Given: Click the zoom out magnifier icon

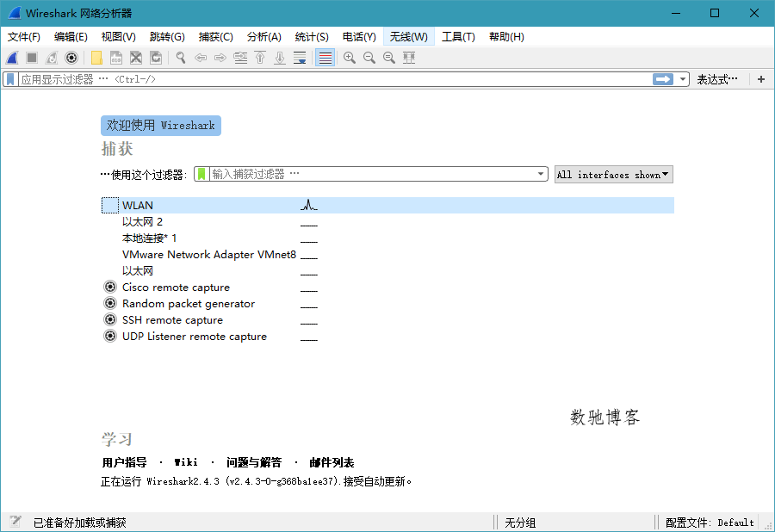Looking at the screenshot, I should pos(369,58).
